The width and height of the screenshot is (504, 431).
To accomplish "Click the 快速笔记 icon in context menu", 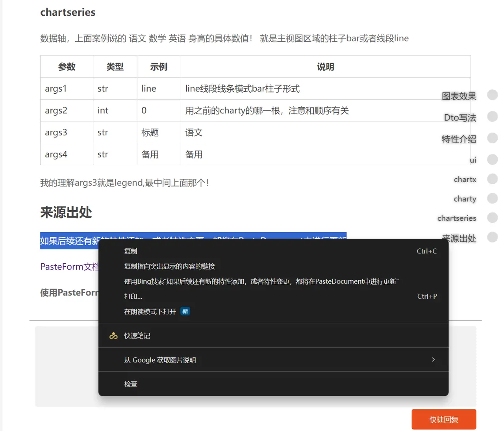I will click(113, 336).
